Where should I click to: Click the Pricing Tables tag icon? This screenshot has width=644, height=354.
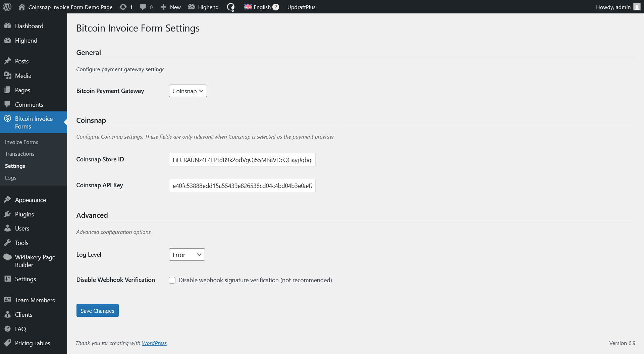tap(7, 343)
